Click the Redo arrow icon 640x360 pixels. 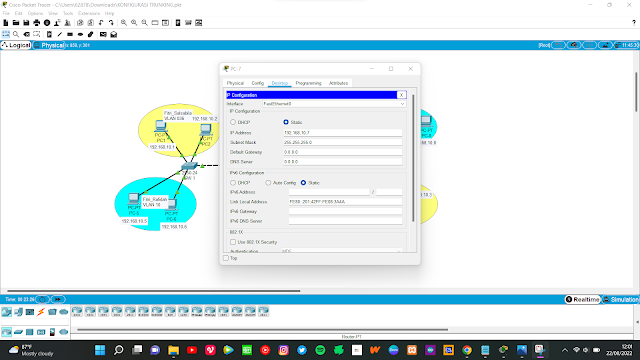point(111,23)
